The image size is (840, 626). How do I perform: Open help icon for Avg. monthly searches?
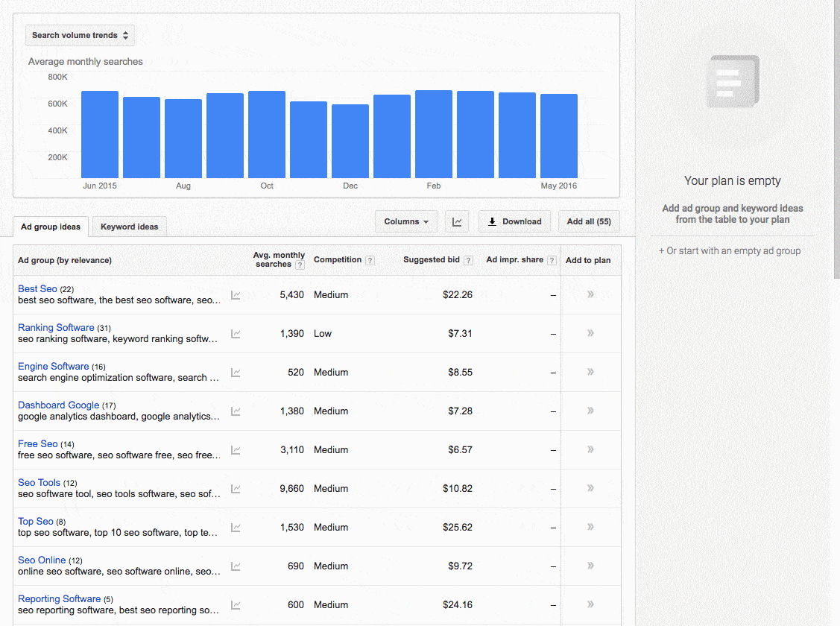pyautogui.click(x=300, y=265)
